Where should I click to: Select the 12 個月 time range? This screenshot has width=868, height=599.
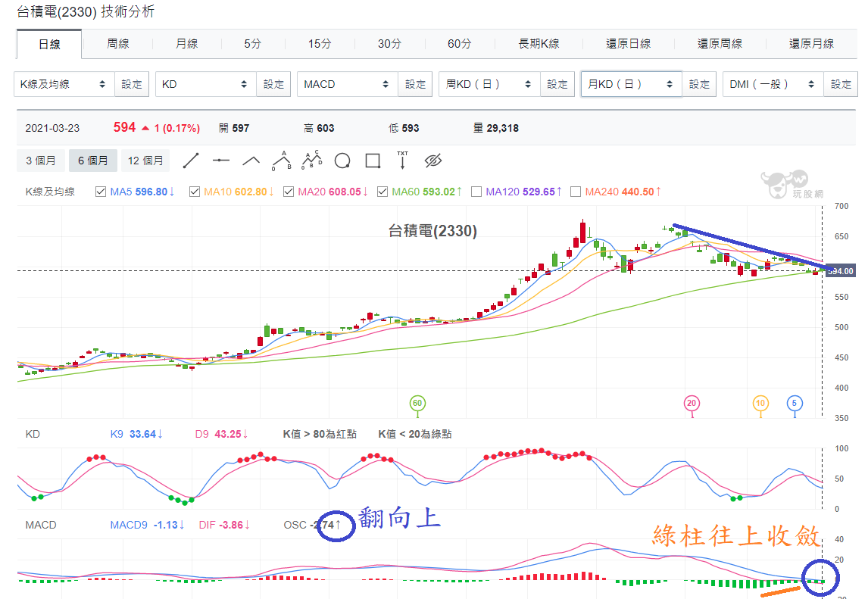145,161
